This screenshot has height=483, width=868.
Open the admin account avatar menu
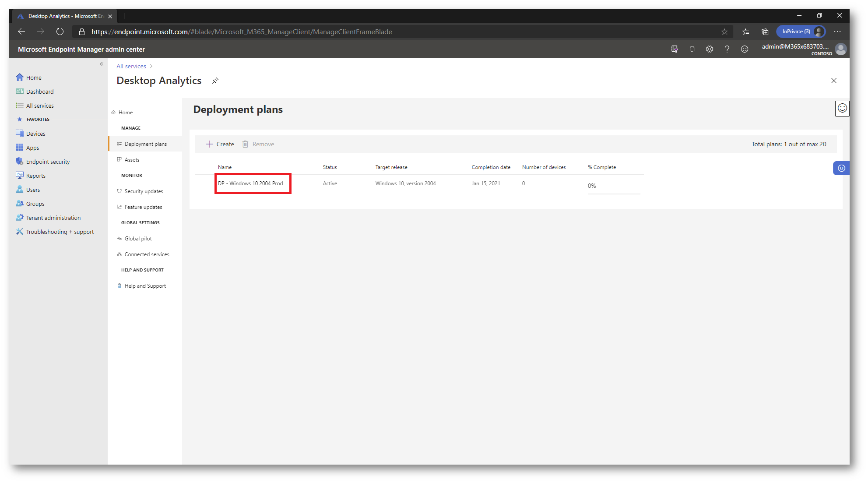pos(841,49)
